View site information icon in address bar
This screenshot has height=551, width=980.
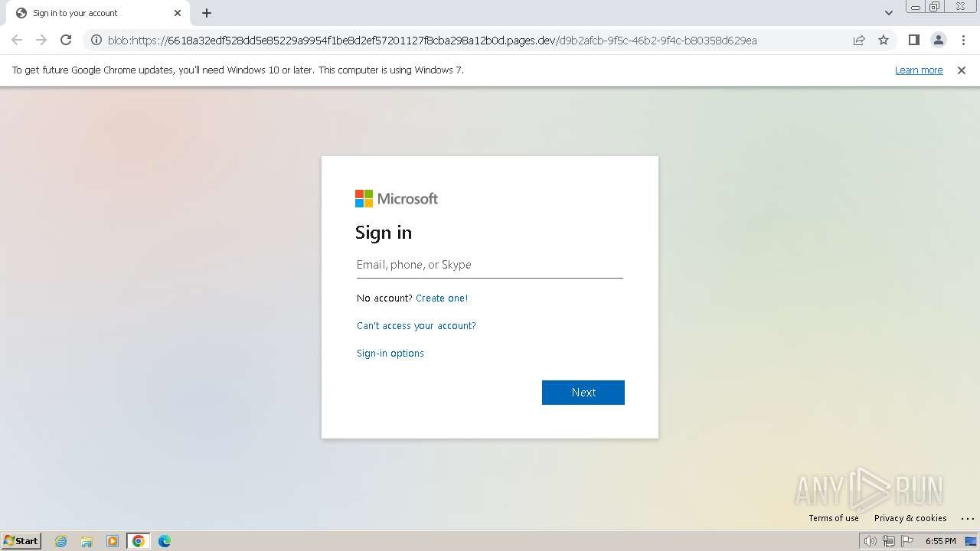point(96,41)
